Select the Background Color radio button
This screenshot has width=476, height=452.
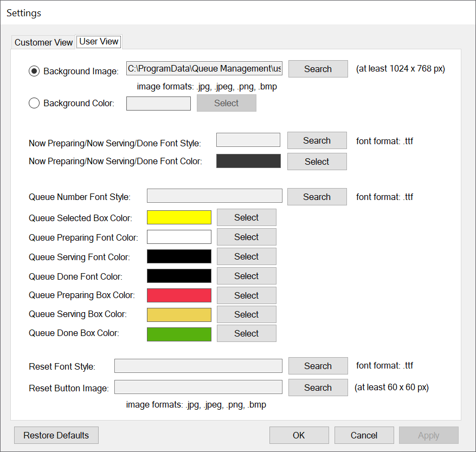(x=34, y=103)
